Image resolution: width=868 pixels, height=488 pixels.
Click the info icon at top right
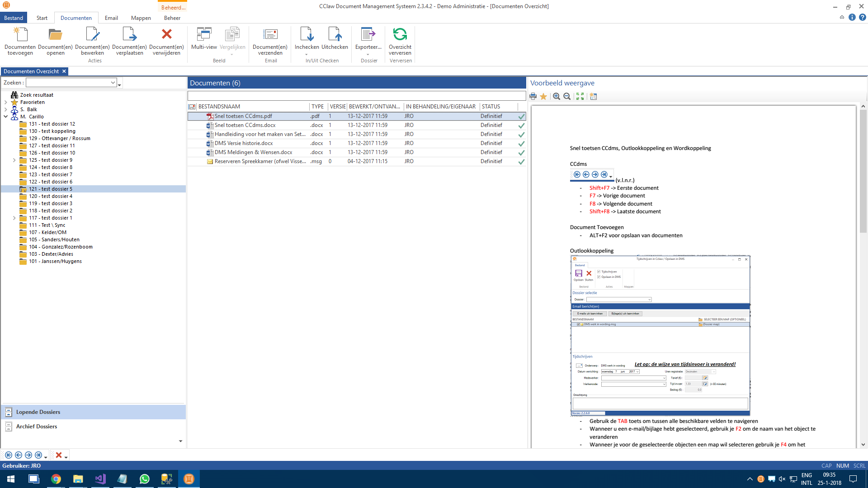point(852,18)
